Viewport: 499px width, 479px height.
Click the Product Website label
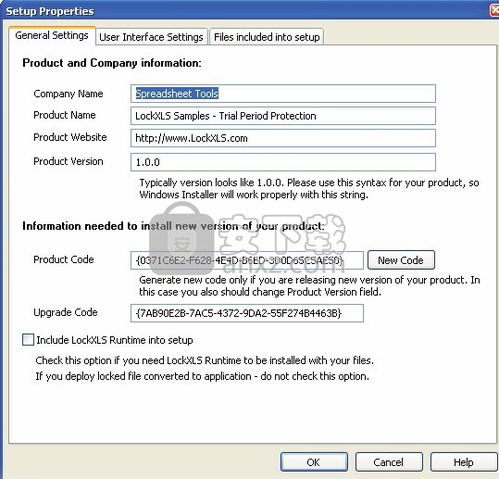point(70,137)
